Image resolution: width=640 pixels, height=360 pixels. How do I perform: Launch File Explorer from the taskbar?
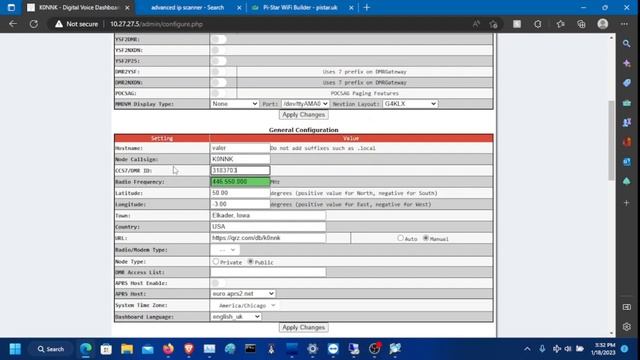point(127,349)
